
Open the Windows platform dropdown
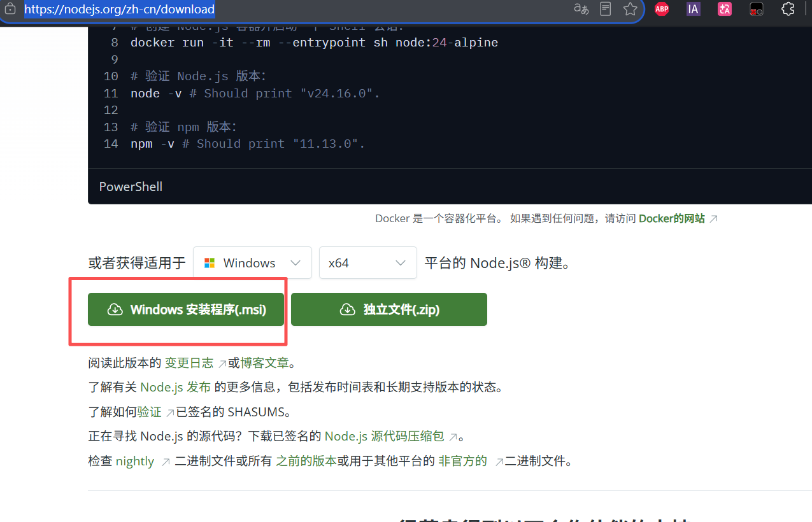pyautogui.click(x=252, y=263)
